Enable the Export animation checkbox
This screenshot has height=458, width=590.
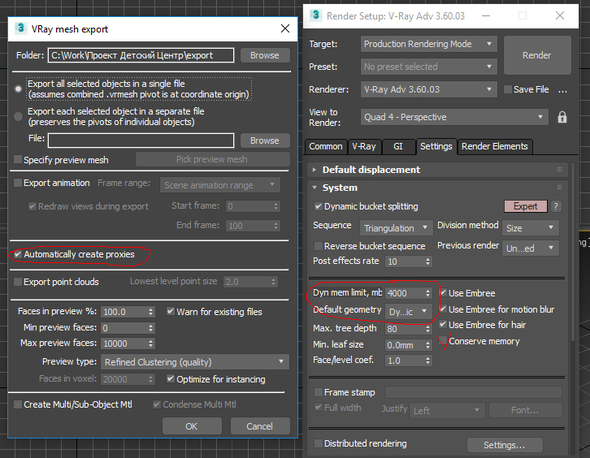(18, 183)
